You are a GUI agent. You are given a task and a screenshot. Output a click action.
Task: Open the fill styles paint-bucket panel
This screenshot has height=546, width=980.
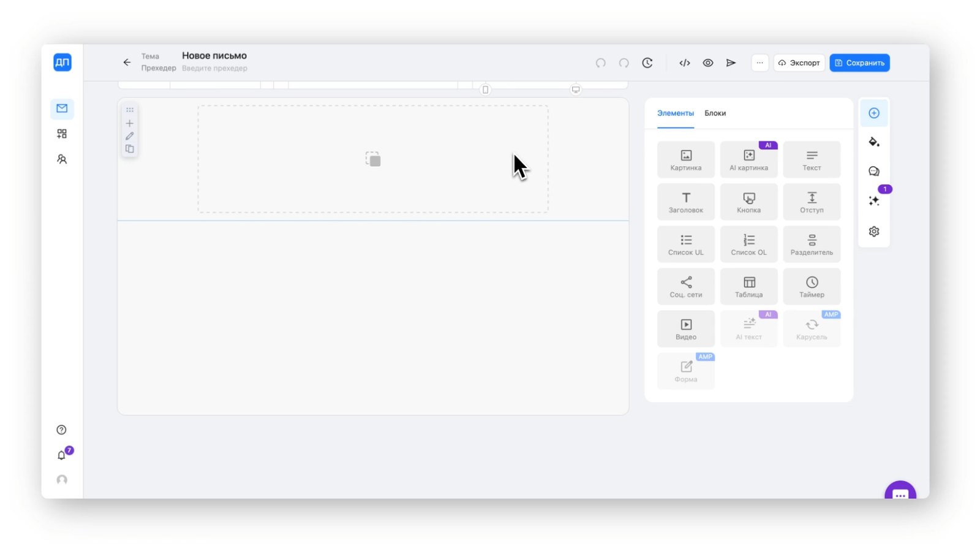(x=874, y=142)
